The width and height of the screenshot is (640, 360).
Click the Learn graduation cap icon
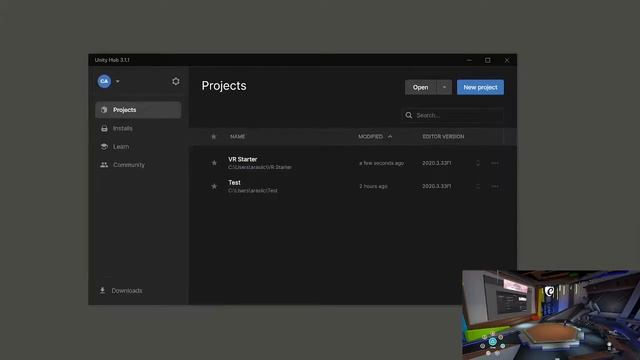pos(104,147)
